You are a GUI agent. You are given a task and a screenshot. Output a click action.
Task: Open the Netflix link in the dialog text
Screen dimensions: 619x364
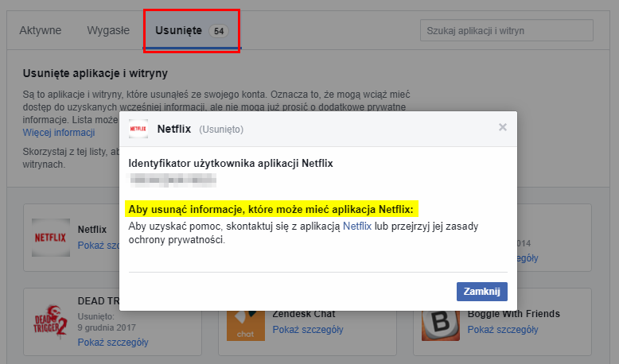[357, 227]
